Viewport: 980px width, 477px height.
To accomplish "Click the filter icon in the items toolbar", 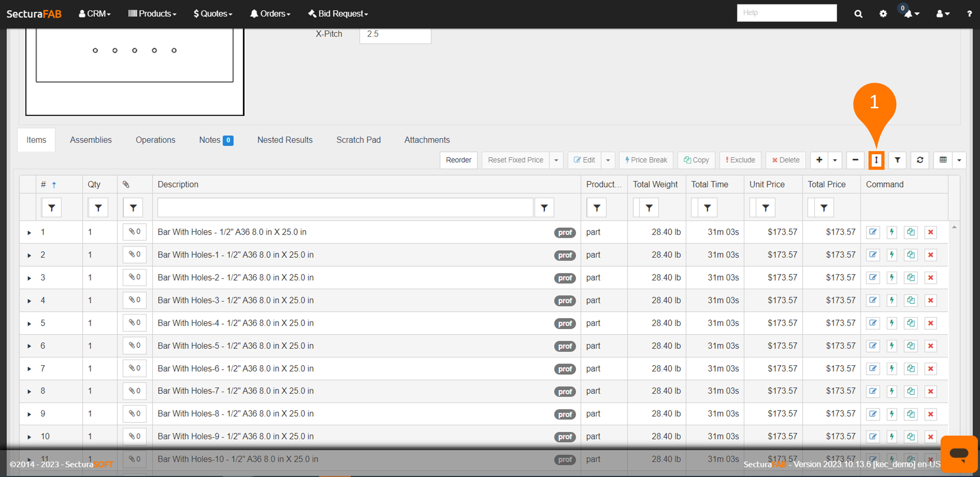I will click(x=897, y=160).
